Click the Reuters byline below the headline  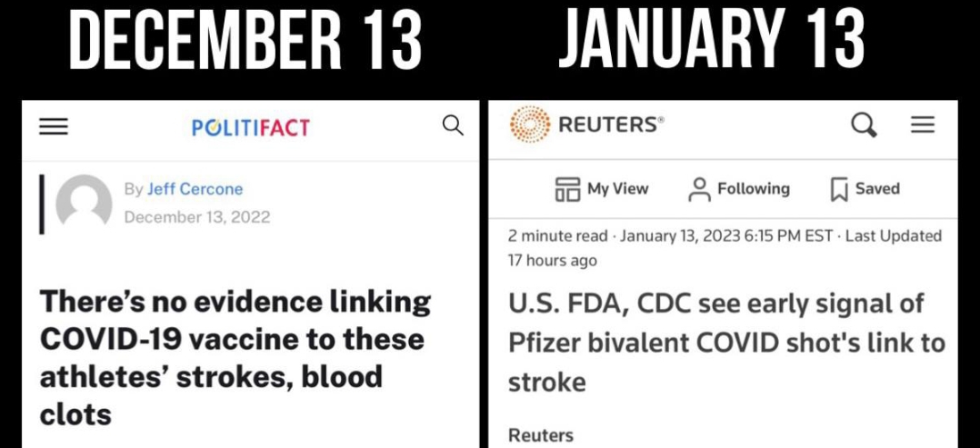[540, 435]
